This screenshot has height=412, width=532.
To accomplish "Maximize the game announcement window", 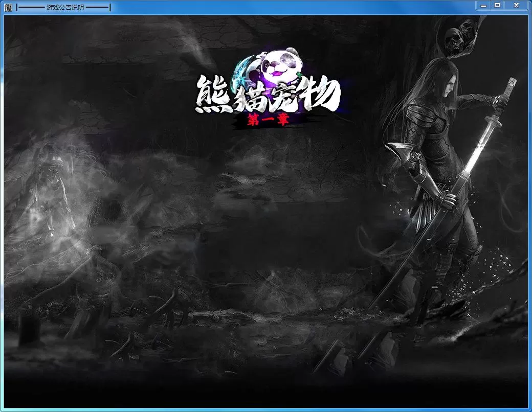I will point(497,5).
